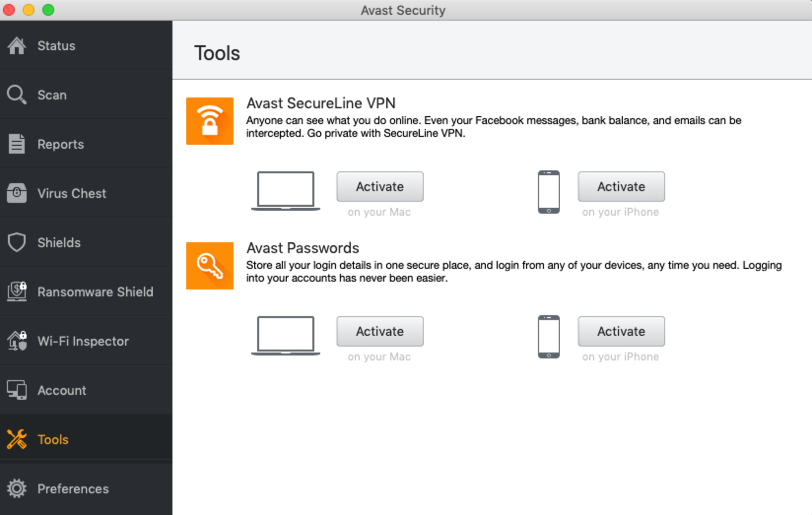Click the orange SecureLine VPN icon
This screenshot has width=812, height=515.
tap(209, 121)
